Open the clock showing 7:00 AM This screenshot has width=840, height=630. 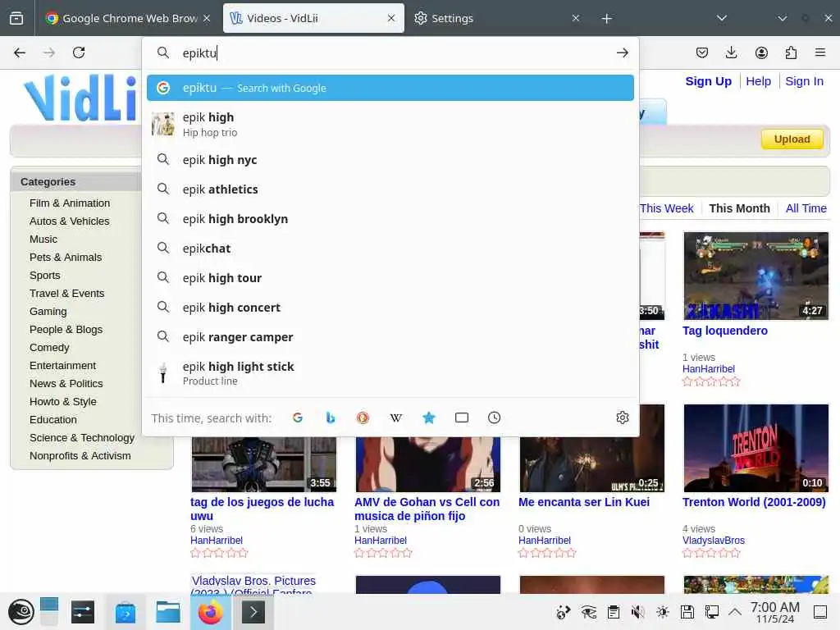(774, 612)
